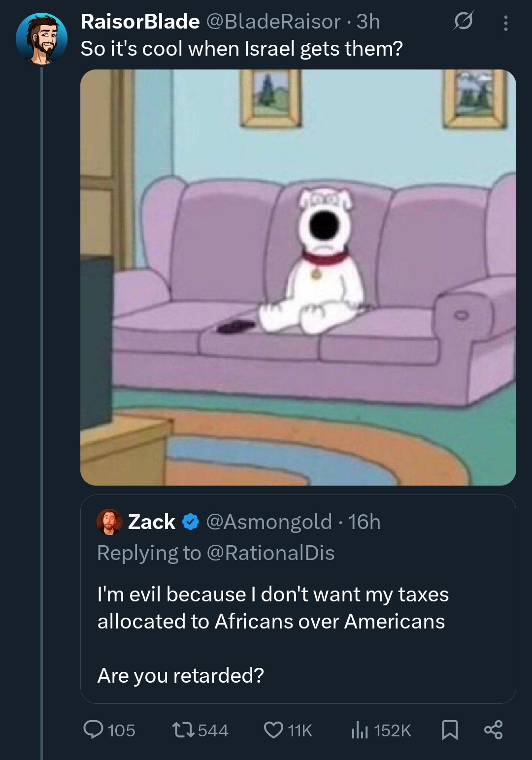Bookmark the post with the bookmark icon
This screenshot has height=760, width=532.
(450, 730)
